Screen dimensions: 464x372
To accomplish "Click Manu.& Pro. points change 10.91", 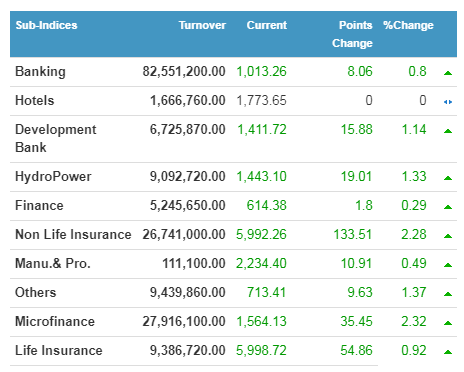I will click(x=356, y=263).
